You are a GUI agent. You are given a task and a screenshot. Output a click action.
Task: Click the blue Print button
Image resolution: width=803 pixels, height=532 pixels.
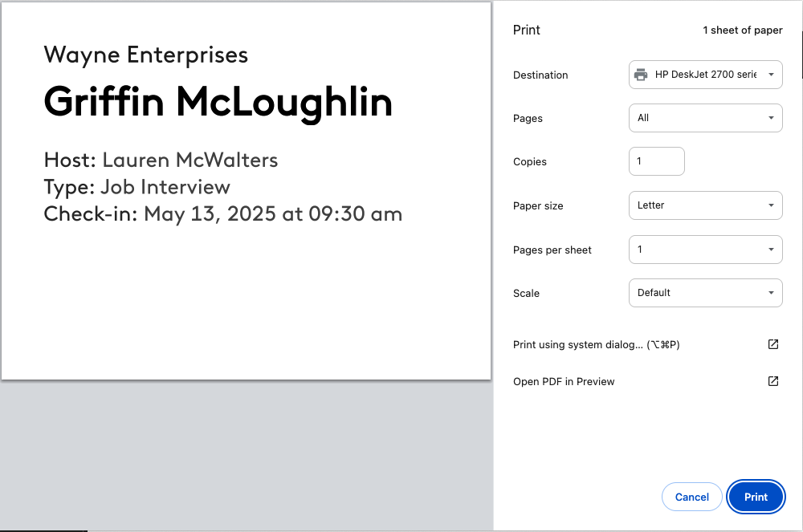pos(756,497)
